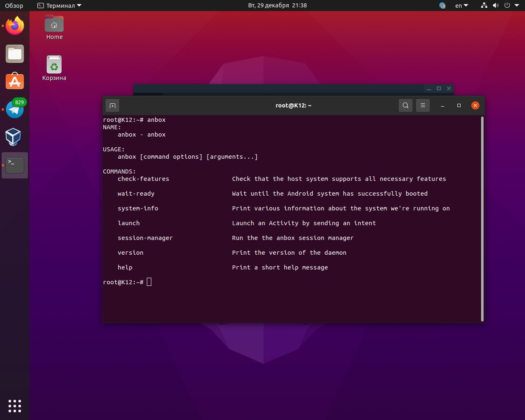Open a new terminal tab
This screenshot has height=420, width=525.
pos(112,105)
